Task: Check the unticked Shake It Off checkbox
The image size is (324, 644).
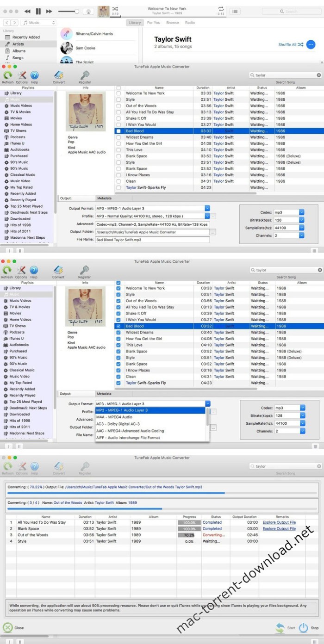Action: pos(118,118)
